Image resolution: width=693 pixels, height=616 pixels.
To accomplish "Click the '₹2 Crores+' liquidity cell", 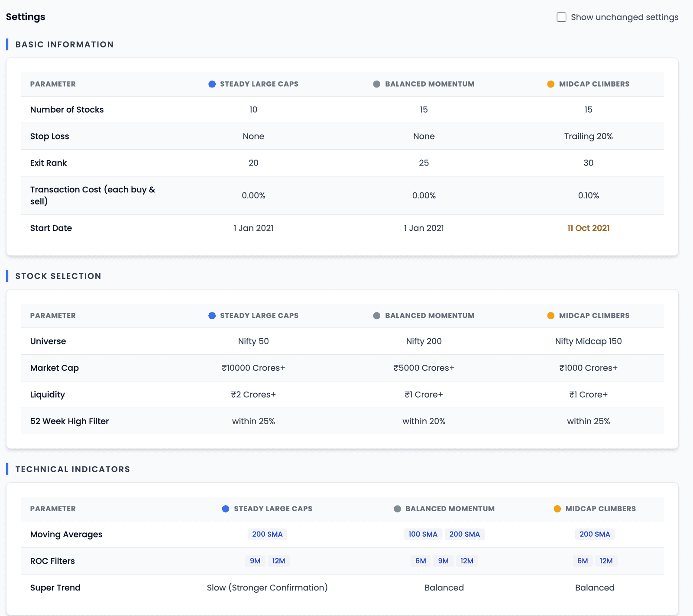I will click(253, 395).
